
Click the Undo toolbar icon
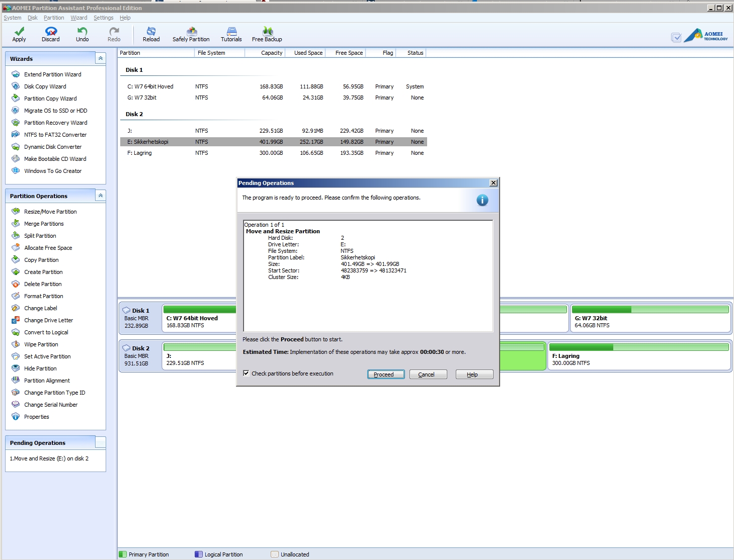82,34
